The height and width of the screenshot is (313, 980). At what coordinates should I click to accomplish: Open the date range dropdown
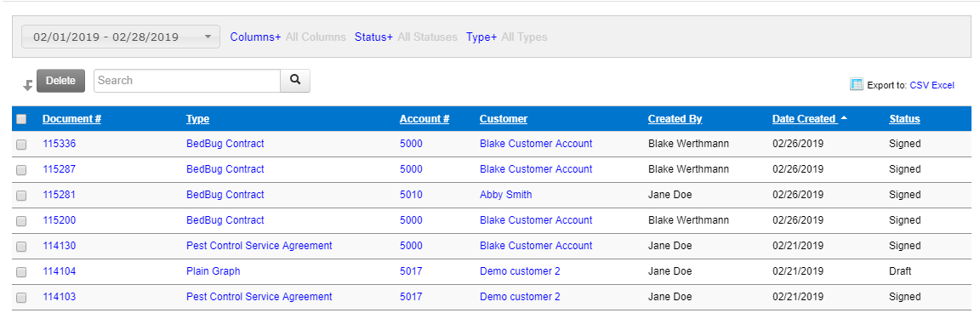click(121, 37)
